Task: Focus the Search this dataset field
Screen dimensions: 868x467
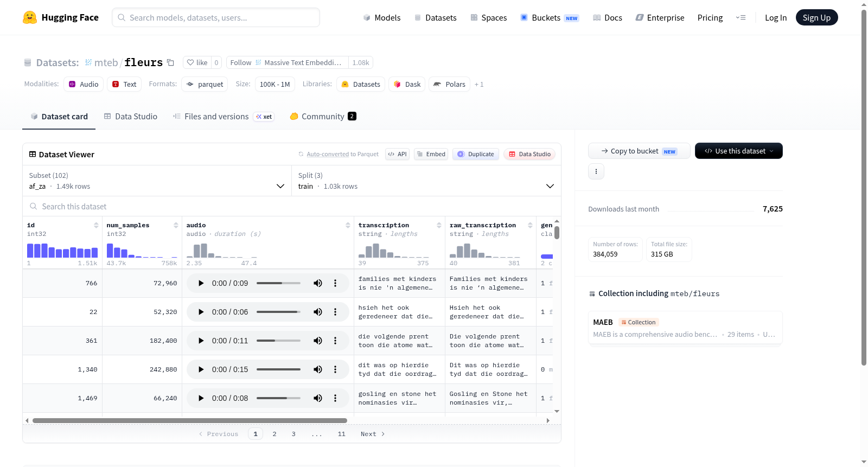Action: (292, 206)
